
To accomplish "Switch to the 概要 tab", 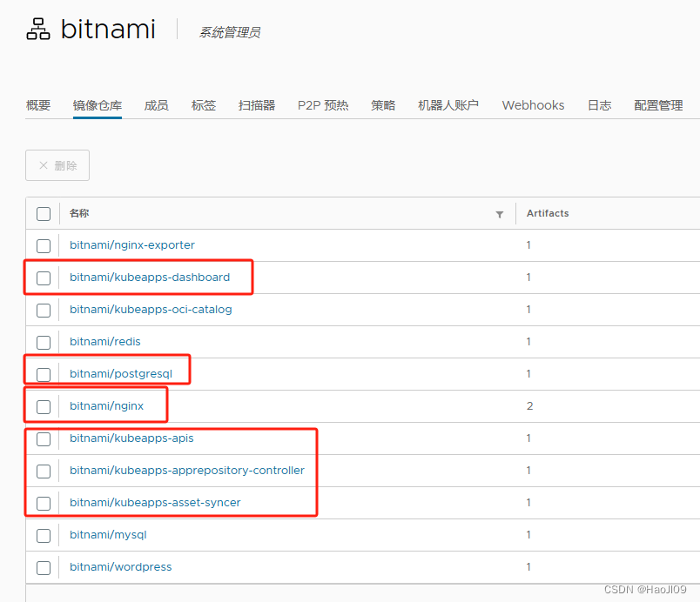I will pos(38,105).
